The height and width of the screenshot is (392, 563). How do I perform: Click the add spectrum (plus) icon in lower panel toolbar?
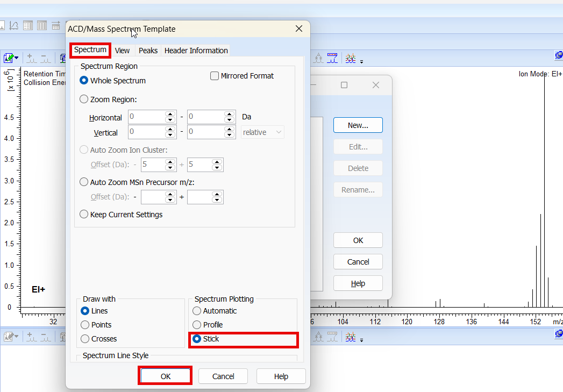click(32, 337)
